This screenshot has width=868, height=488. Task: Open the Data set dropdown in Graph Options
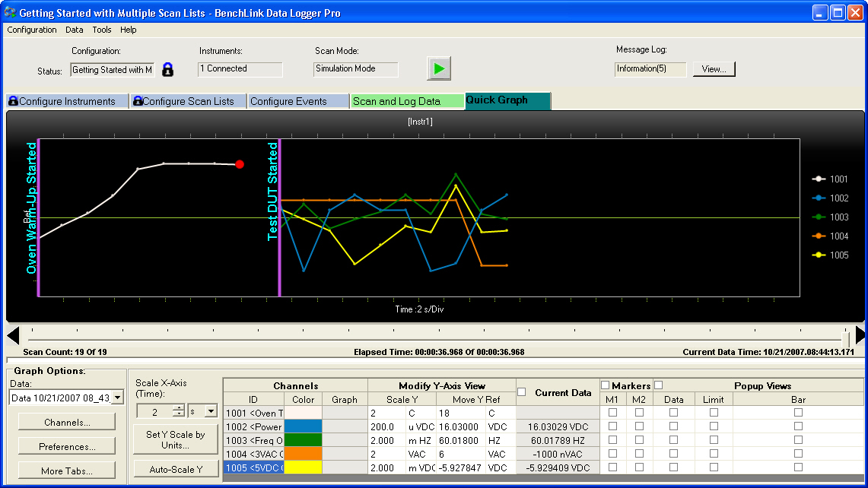117,398
